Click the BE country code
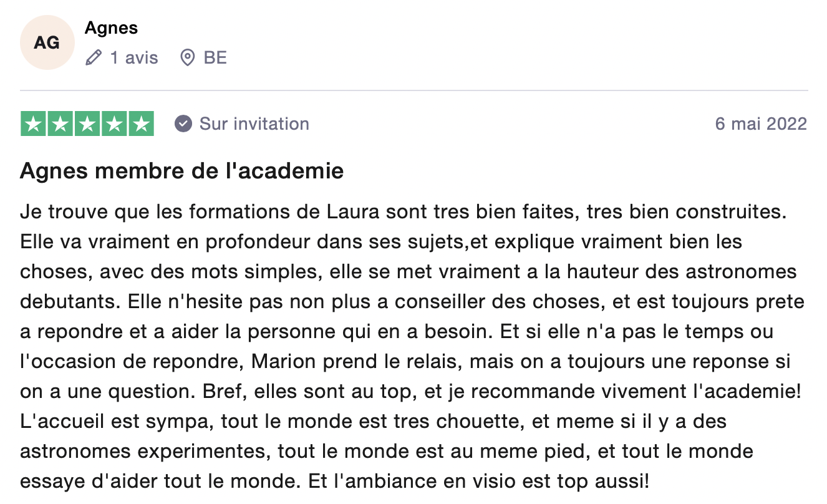Image resolution: width=827 pixels, height=504 pixels. (x=215, y=58)
